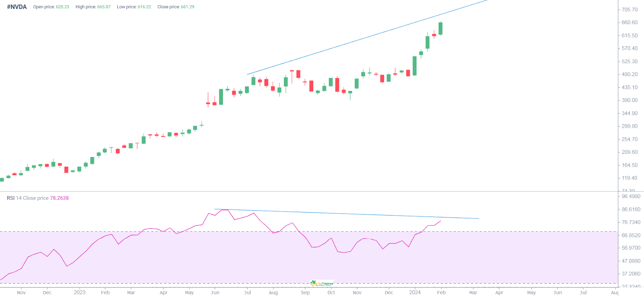Click the RSI 14 Close price label
Image resolution: width=644 pixels, height=298 pixels.
28,198
